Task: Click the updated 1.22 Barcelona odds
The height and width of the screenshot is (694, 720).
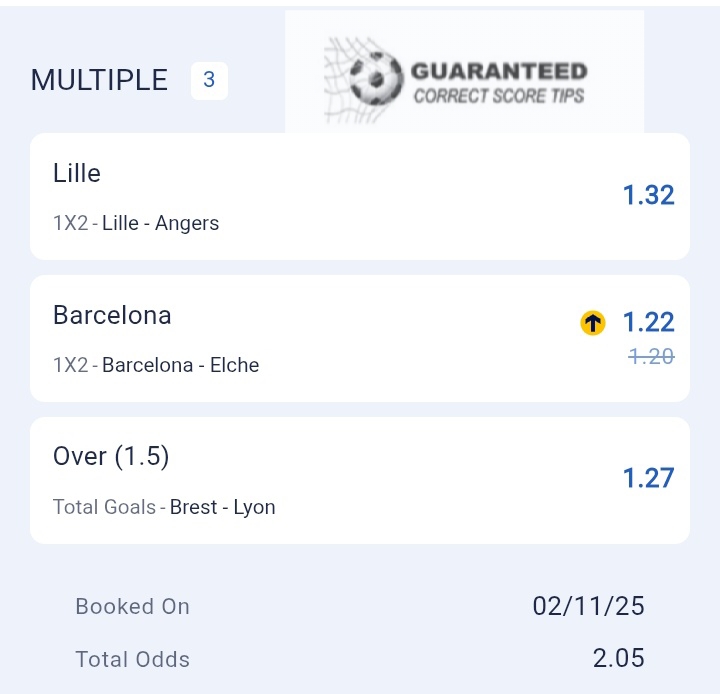Action: (648, 322)
